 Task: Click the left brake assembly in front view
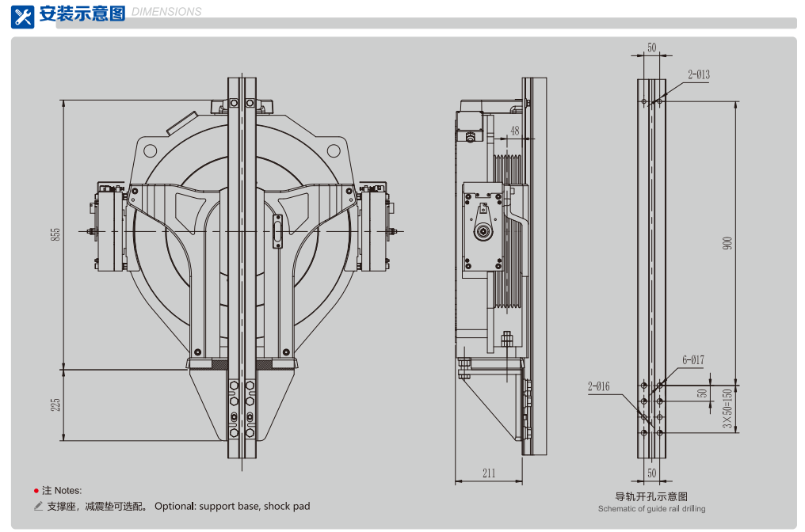click(109, 230)
